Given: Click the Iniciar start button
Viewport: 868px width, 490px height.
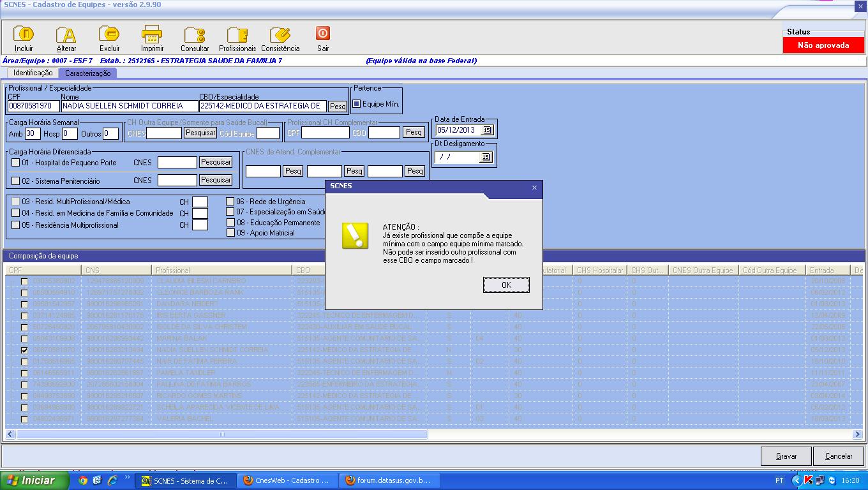Looking at the screenshot, I should point(34,480).
